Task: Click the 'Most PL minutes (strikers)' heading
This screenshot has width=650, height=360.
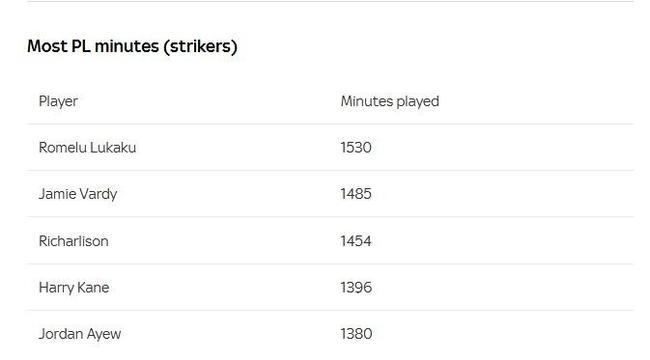Action: (132, 46)
